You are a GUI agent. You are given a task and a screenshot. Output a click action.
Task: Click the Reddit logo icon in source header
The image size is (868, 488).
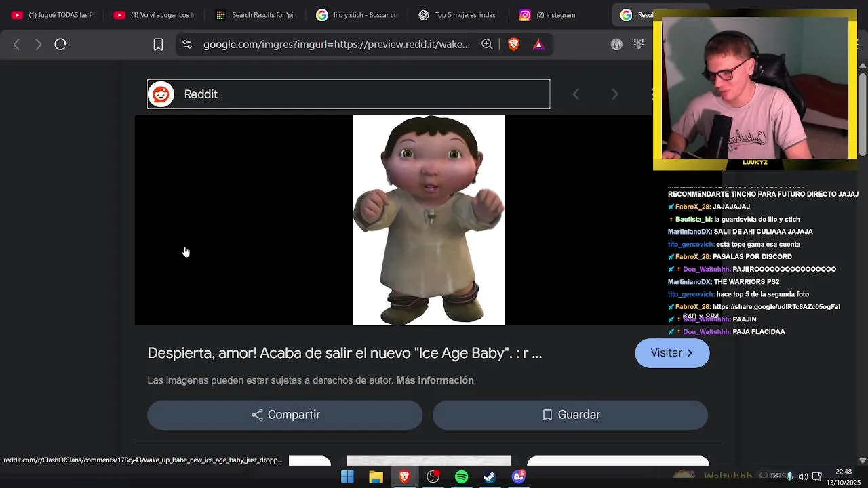pyautogui.click(x=161, y=94)
